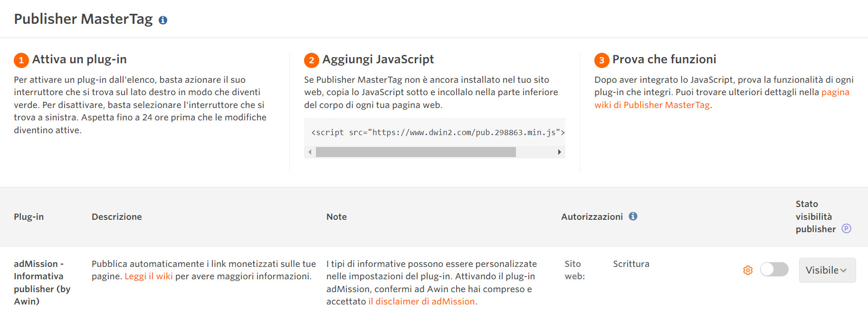Open the il disclaimer di adMission link

point(421,302)
